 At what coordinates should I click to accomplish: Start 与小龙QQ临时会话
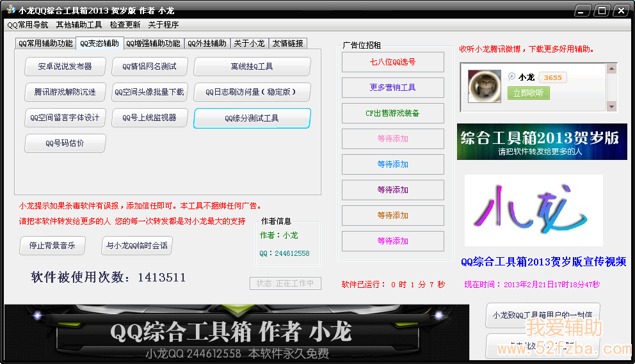(x=137, y=246)
